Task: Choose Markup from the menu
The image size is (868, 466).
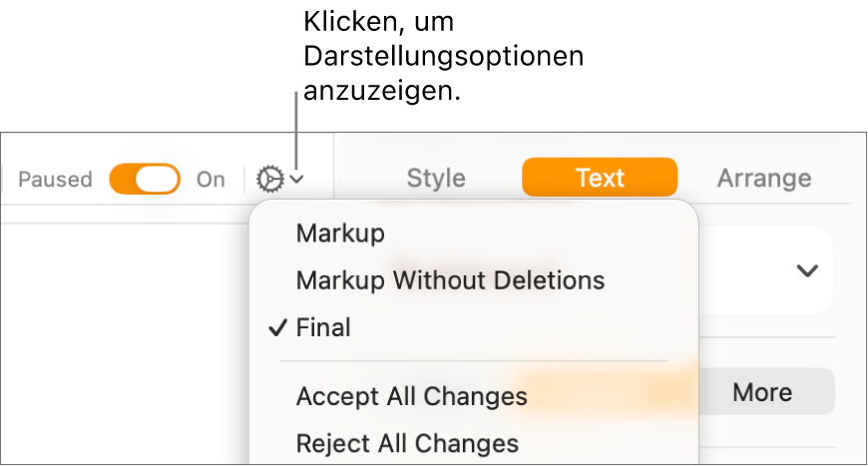Action: click(x=340, y=233)
